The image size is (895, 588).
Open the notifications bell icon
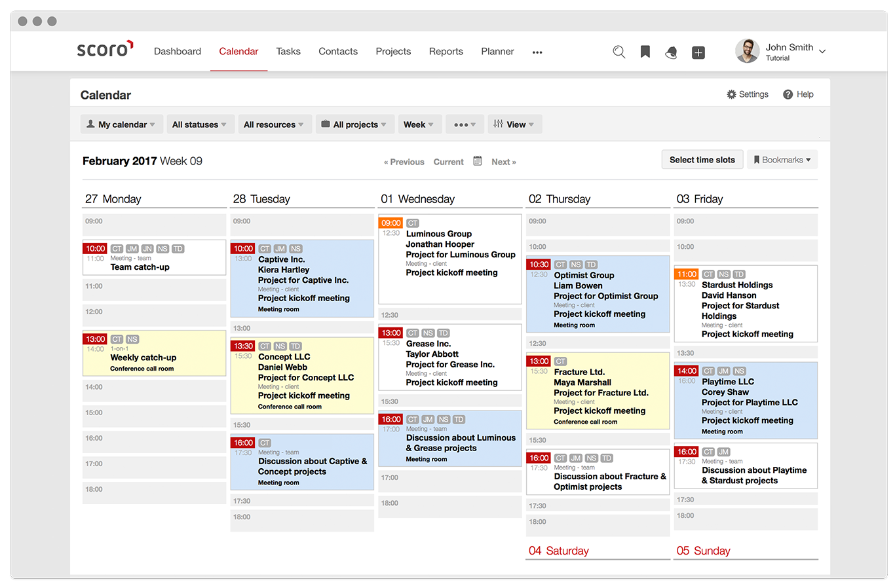(x=671, y=52)
